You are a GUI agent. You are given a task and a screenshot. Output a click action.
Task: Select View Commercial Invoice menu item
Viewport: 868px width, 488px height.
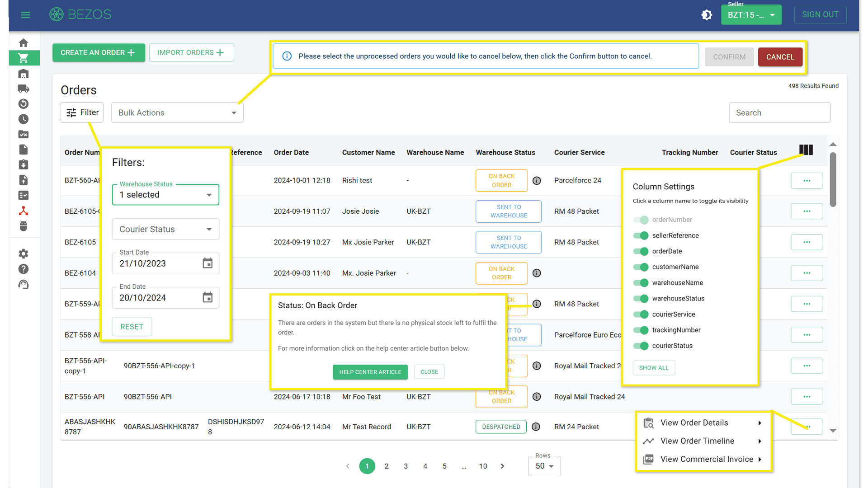pos(703,459)
